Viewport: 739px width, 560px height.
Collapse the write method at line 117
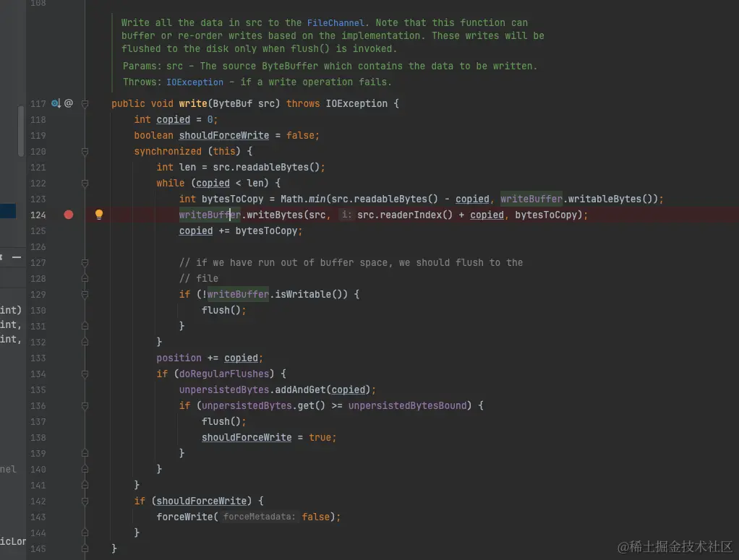click(85, 103)
